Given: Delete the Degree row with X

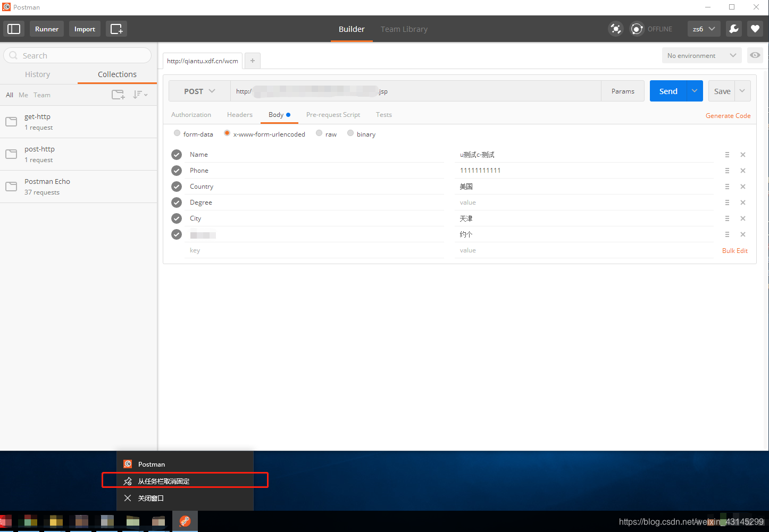Looking at the screenshot, I should (743, 202).
